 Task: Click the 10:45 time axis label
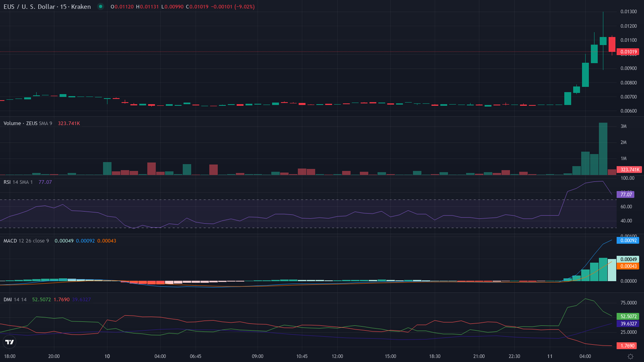[302, 356]
